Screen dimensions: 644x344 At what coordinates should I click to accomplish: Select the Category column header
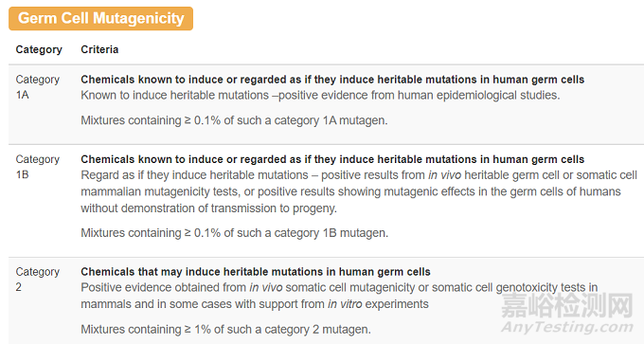coord(39,49)
